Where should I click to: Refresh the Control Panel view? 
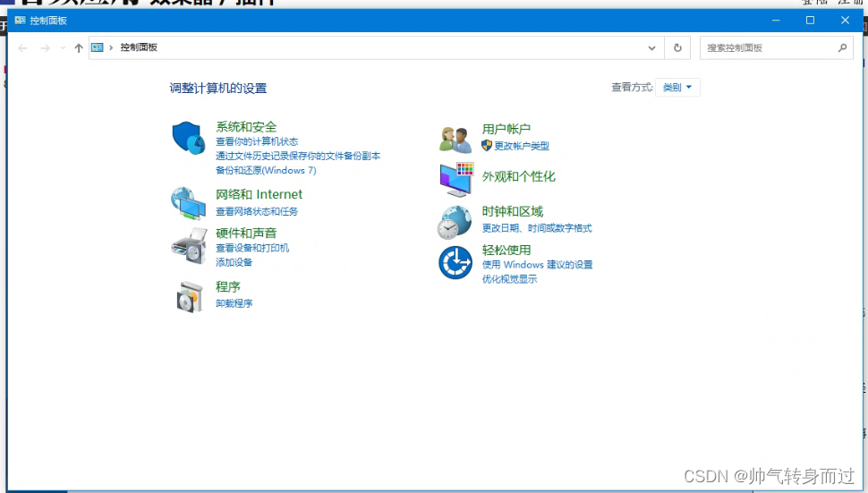[677, 47]
